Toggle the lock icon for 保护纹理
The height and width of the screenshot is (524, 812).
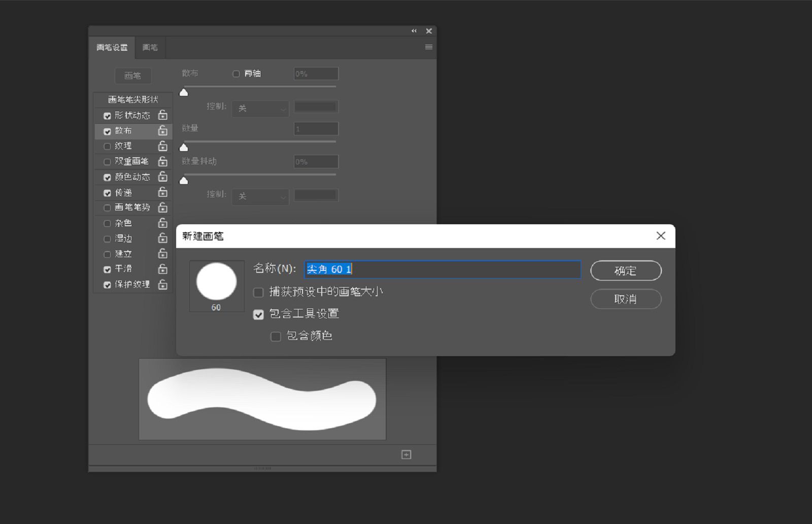[162, 285]
